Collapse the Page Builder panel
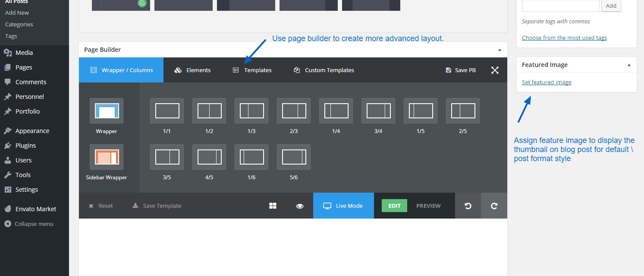This screenshot has height=276, width=644. [x=499, y=50]
